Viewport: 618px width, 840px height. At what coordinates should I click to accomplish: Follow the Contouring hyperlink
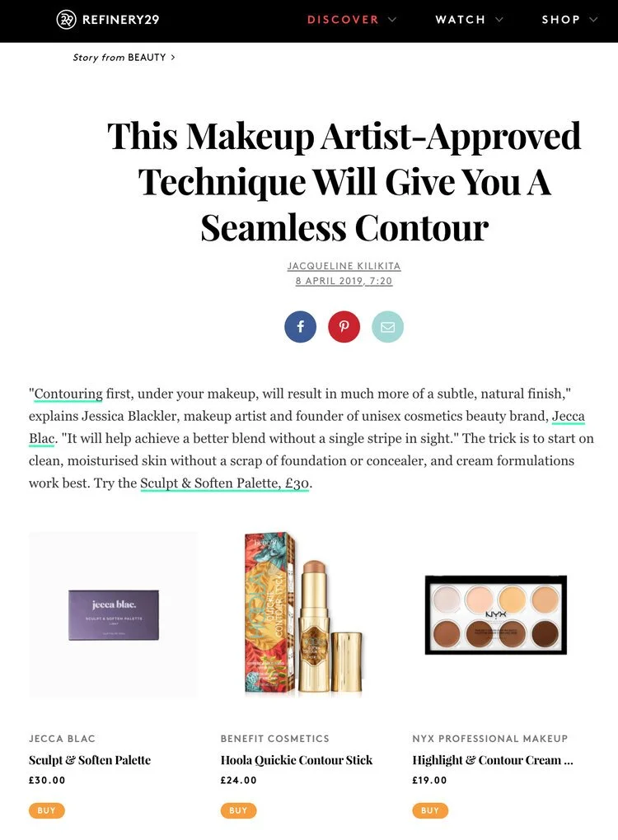tap(68, 394)
